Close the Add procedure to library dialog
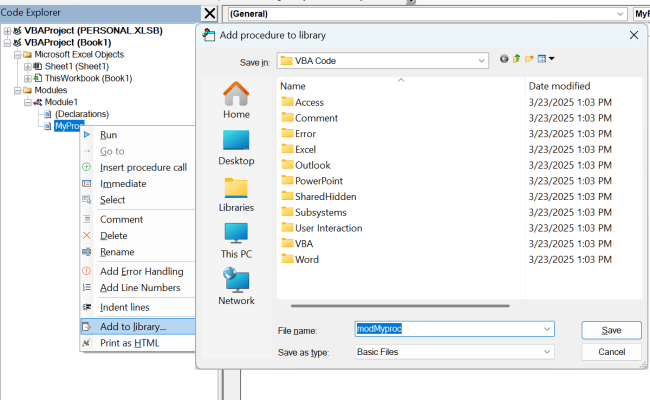650x400 pixels. click(x=634, y=35)
